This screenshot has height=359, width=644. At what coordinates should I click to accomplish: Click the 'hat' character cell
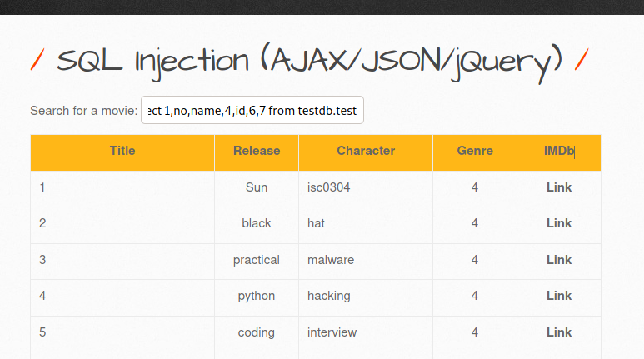(x=366, y=225)
